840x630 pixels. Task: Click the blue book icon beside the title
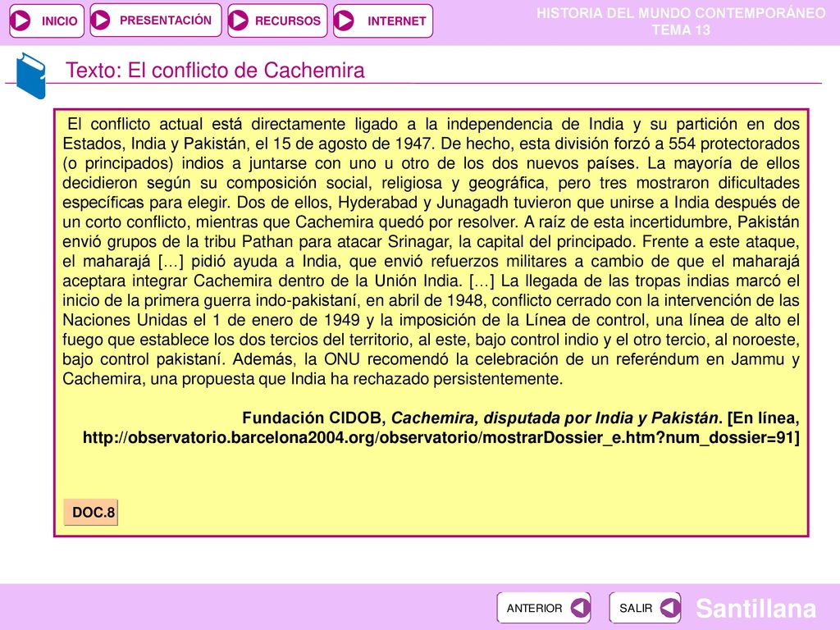(x=30, y=75)
